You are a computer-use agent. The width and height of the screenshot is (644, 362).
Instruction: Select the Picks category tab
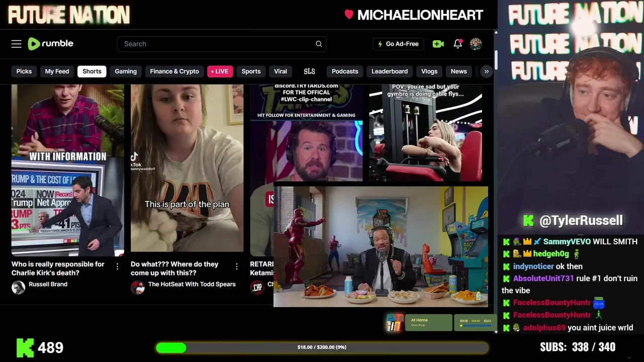pyautogui.click(x=24, y=71)
